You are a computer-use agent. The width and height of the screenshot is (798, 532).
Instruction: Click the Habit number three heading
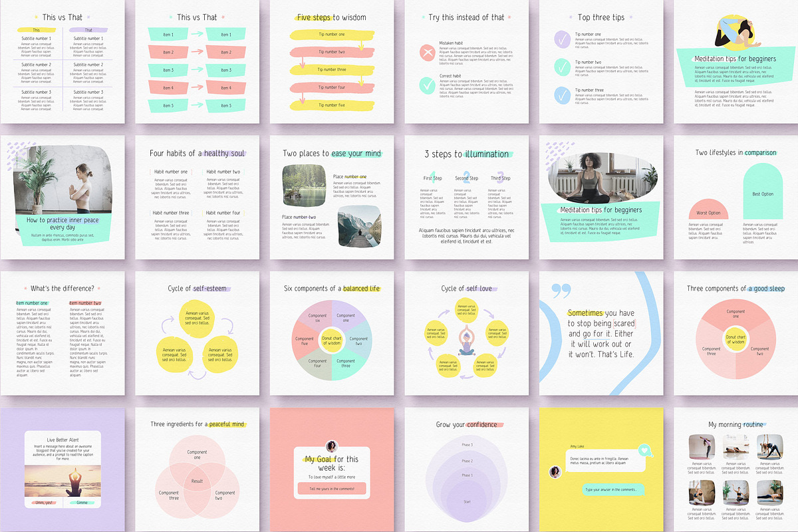point(171,213)
